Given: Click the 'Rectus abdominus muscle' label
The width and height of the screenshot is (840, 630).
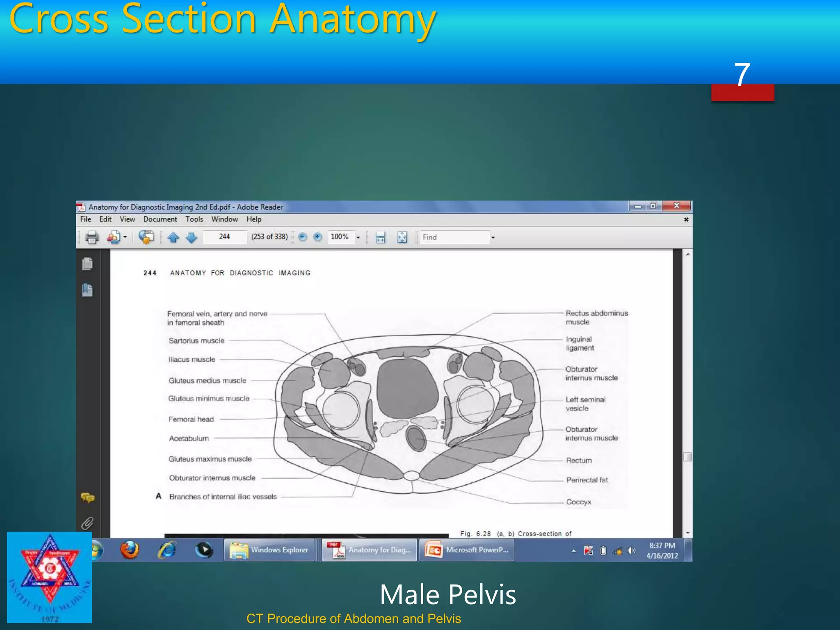Looking at the screenshot, I should tap(596, 317).
